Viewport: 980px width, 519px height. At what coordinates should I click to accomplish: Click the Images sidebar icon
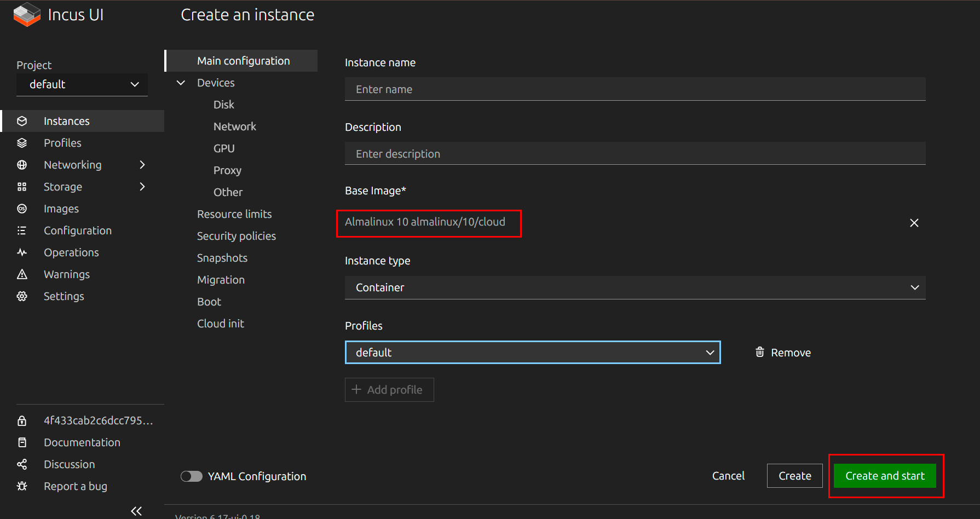point(22,209)
